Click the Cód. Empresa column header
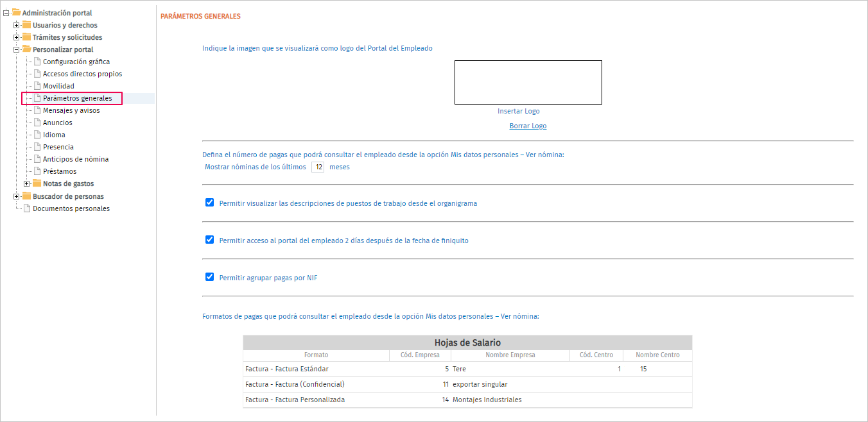This screenshot has width=868, height=422. (x=420, y=355)
